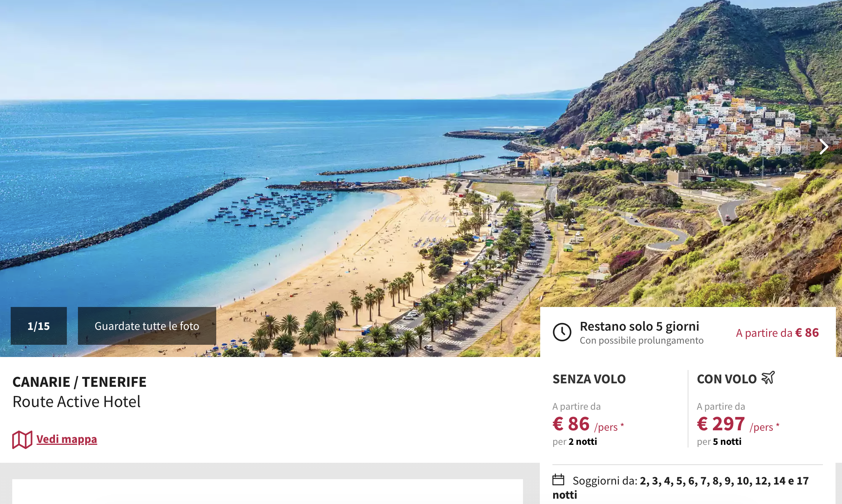The height and width of the screenshot is (504, 842).
Task: Click A partire da € 86 label
Action: click(x=777, y=333)
